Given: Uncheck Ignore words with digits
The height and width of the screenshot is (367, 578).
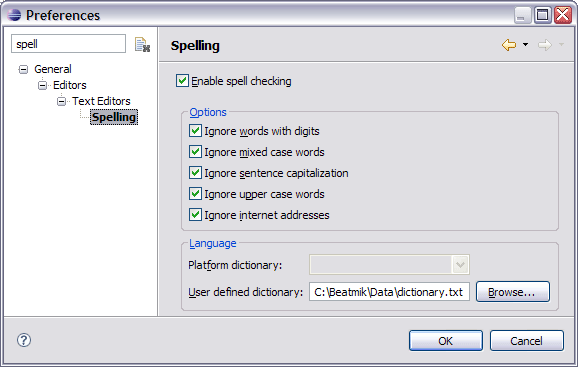Looking at the screenshot, I should click(195, 131).
